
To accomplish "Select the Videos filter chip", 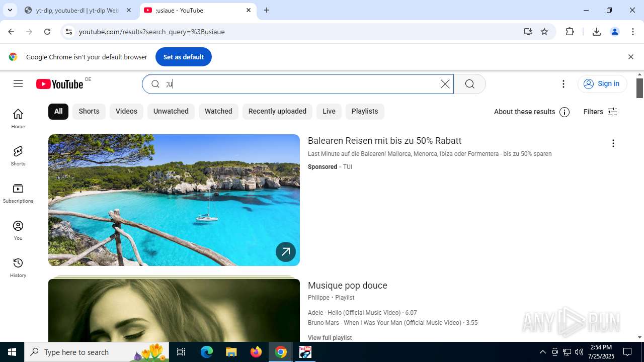I will click(x=126, y=112).
